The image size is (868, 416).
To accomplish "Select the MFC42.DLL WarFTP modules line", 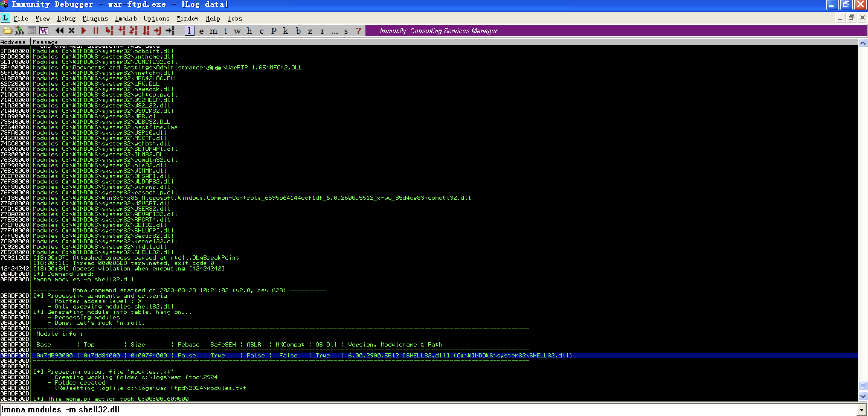I will click(x=167, y=67).
